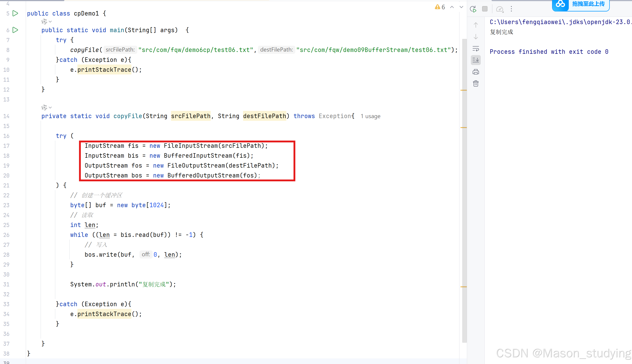
Task: Run main method from gutter arrow
Action: coord(15,30)
